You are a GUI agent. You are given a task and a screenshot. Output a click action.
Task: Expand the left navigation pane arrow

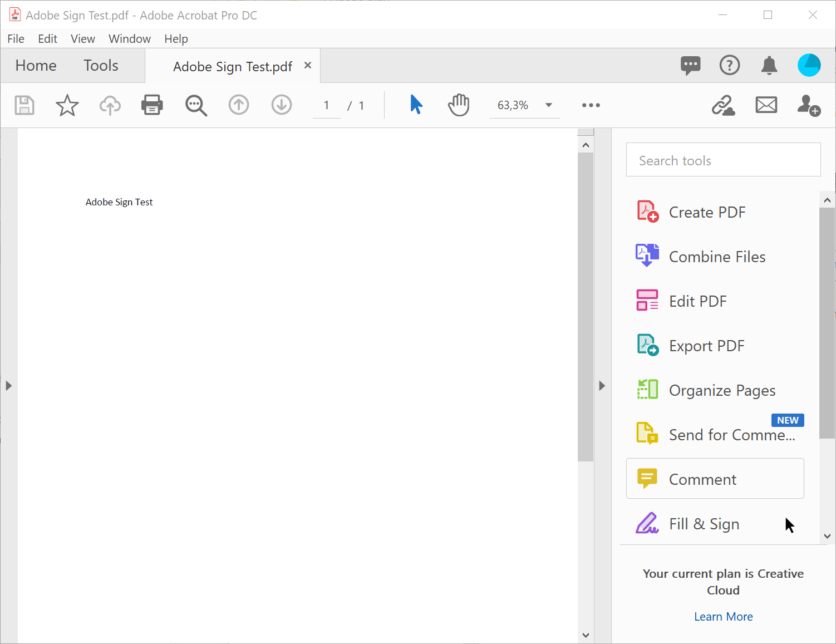[x=8, y=386]
